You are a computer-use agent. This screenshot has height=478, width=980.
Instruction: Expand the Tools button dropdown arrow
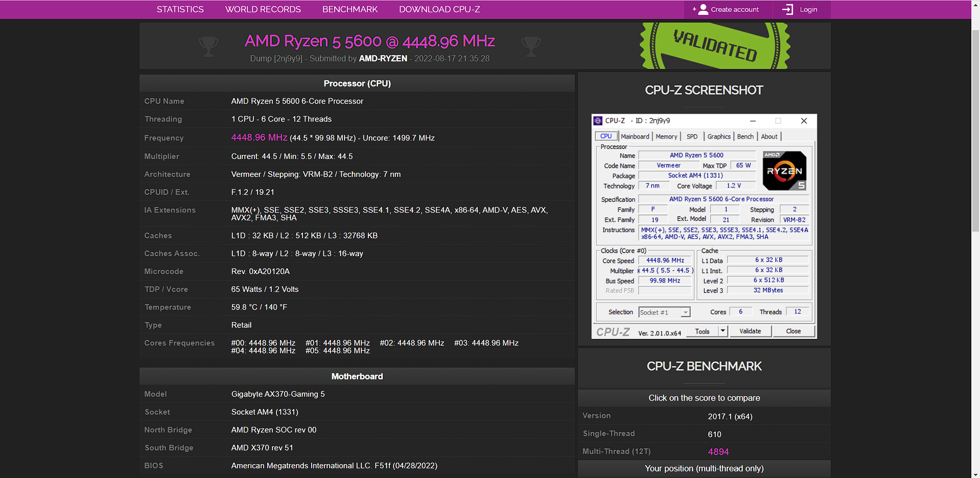tap(722, 331)
